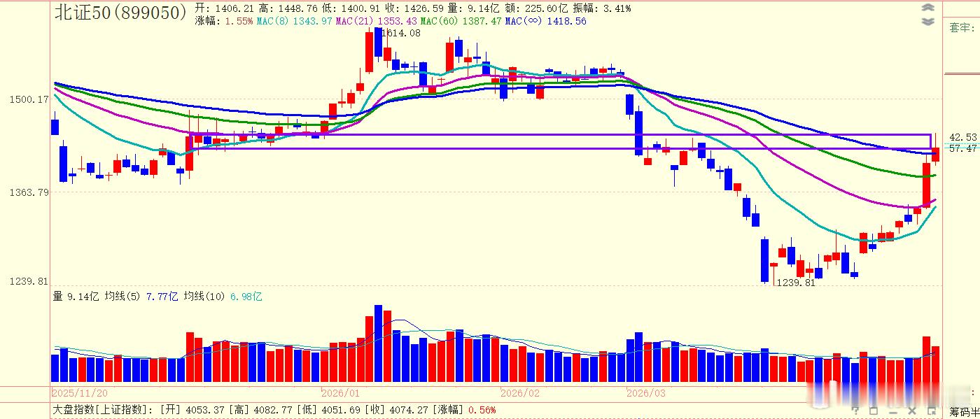Click the double-chevron down arrow icon

(928, 21)
